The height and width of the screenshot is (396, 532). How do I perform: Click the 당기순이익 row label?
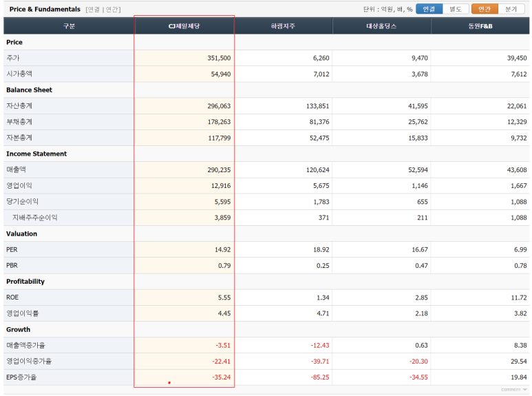[23, 201]
